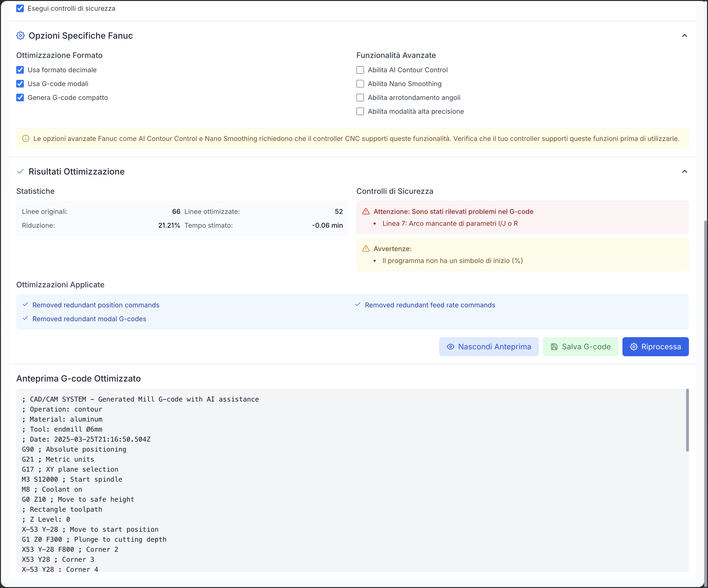
Task: Enable Abilita Nano Smoothing
Action: point(360,84)
